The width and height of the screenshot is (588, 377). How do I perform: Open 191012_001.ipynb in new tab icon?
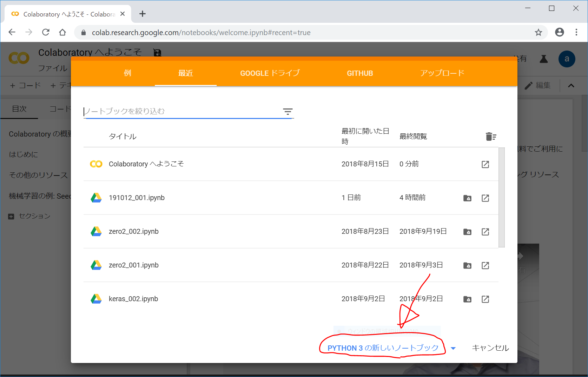click(485, 198)
